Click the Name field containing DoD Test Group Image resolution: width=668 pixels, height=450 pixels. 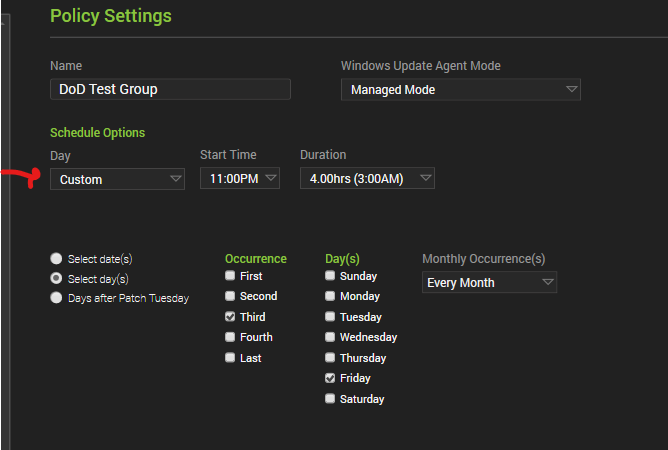pos(170,90)
